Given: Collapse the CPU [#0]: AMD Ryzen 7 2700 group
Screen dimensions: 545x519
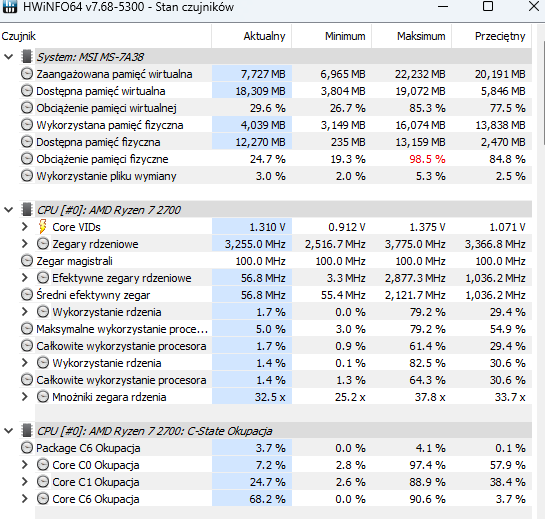Looking at the screenshot, I should tap(9, 210).
